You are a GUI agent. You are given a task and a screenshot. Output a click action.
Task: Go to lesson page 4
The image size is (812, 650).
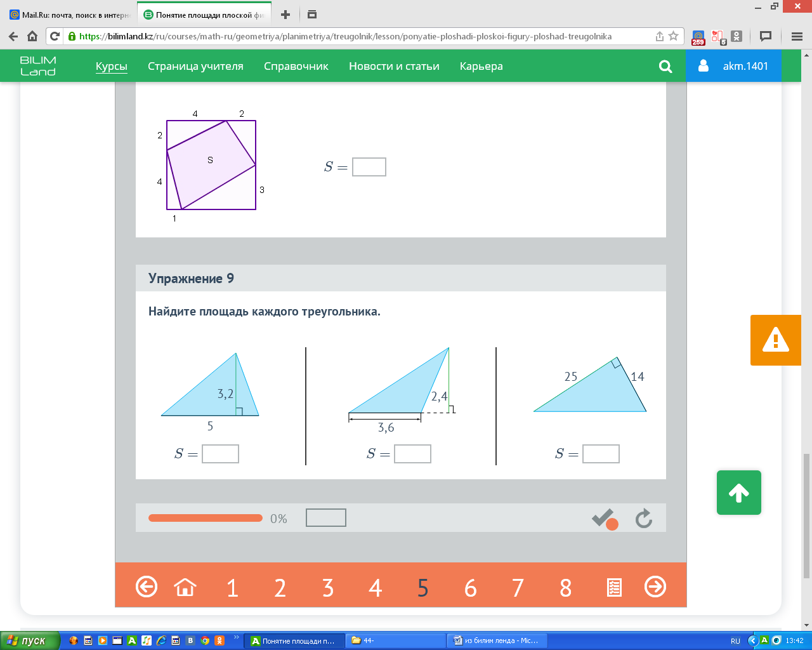376,588
